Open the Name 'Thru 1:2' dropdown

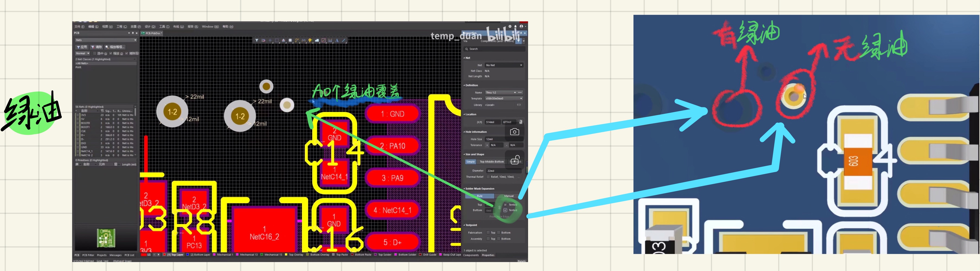pos(515,92)
